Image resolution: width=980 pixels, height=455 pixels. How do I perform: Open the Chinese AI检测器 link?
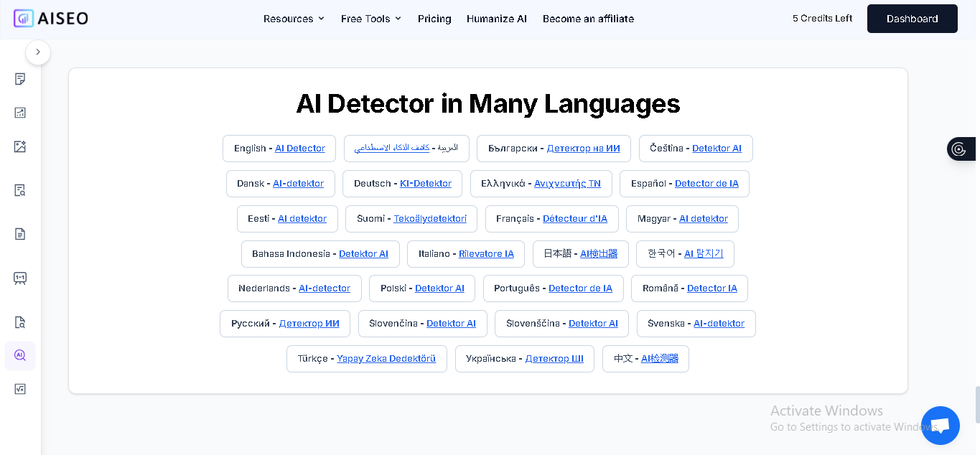coord(660,359)
